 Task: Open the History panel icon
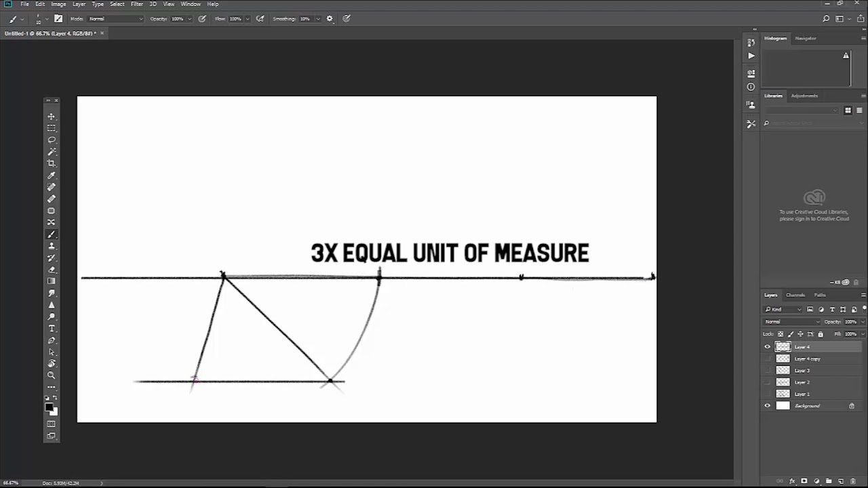[x=751, y=43]
